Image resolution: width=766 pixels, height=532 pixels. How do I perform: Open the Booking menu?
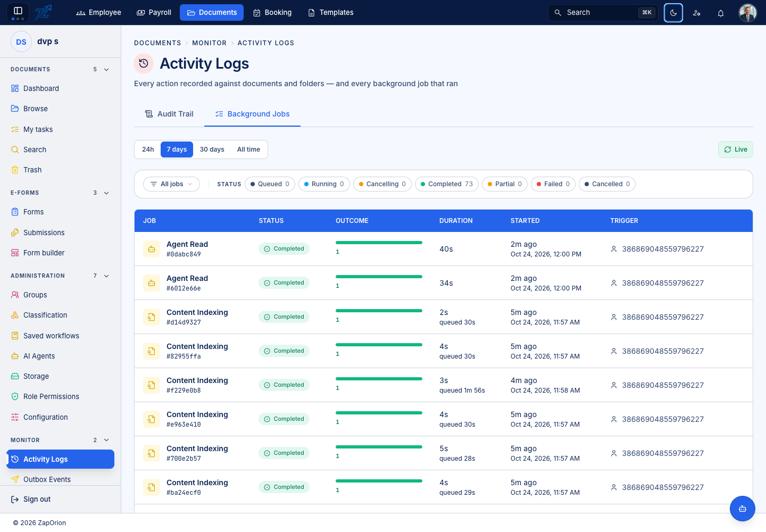point(272,12)
